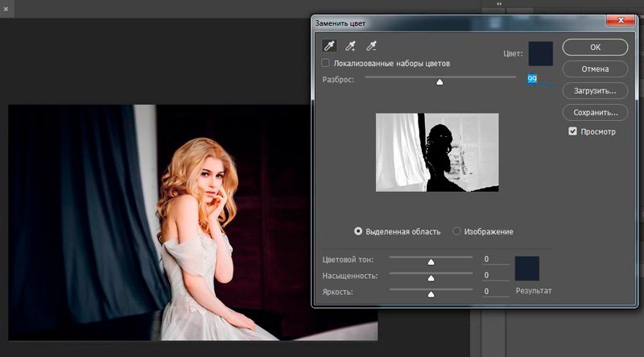Collapse panels using double-arrow icon
Screen dimensions: 644x357
point(499,4)
